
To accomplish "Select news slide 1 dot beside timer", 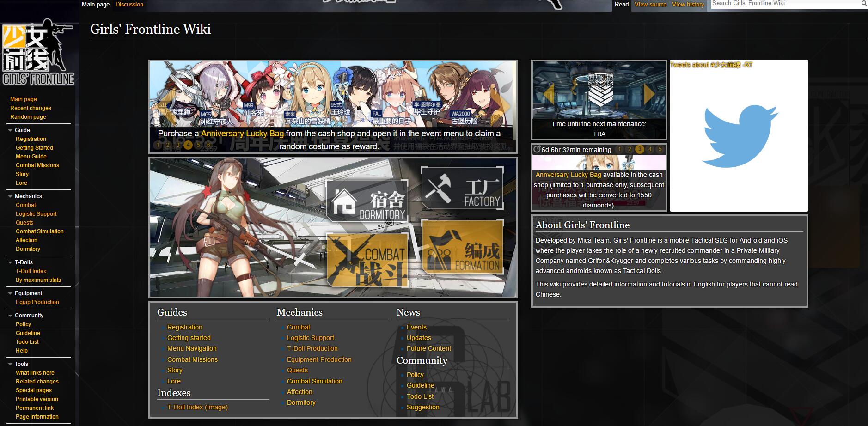I will coord(619,149).
